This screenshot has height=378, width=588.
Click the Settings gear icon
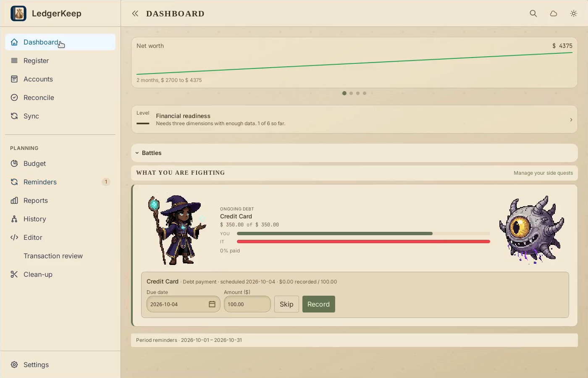coord(14,365)
